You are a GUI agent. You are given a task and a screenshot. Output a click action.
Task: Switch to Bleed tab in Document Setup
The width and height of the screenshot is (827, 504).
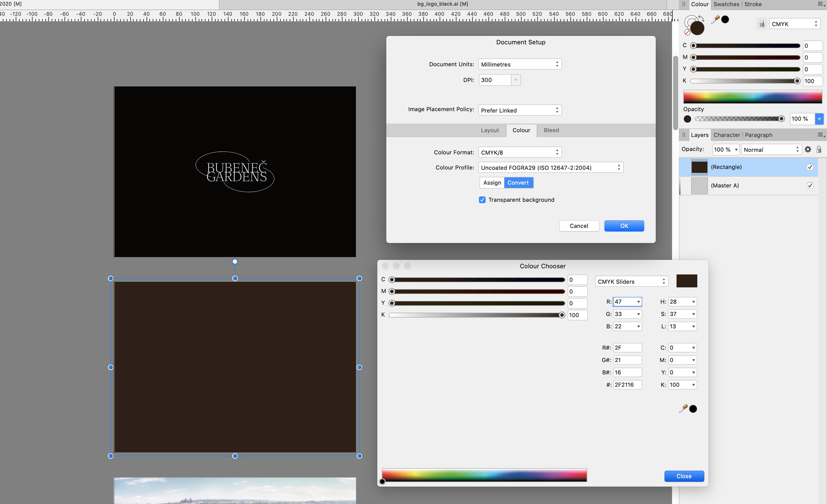click(x=551, y=130)
